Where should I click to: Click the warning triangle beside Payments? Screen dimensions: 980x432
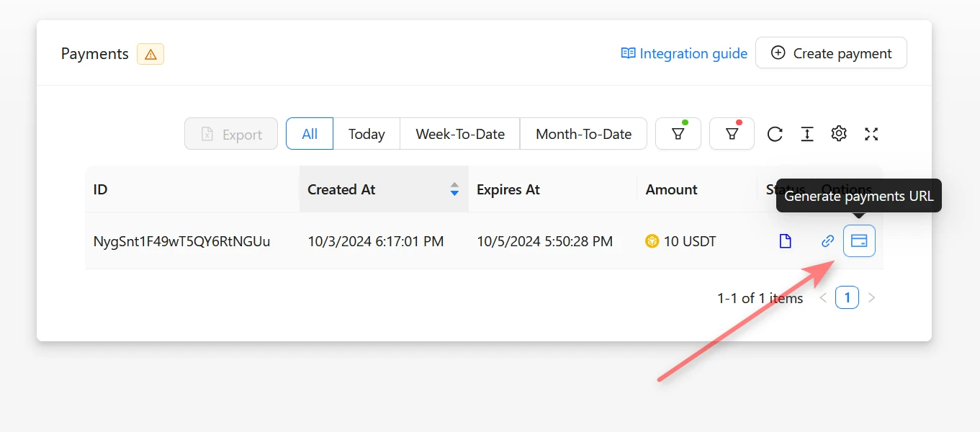coord(150,54)
